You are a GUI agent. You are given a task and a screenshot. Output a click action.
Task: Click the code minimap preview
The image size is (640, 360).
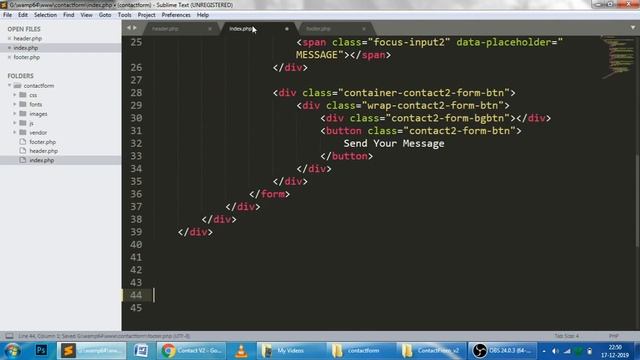pos(618,57)
